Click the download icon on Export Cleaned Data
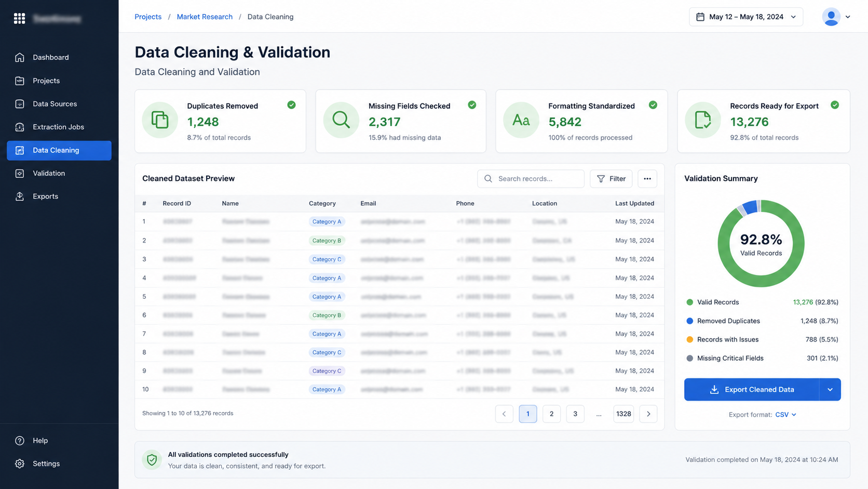868x489 pixels. pyautogui.click(x=714, y=390)
